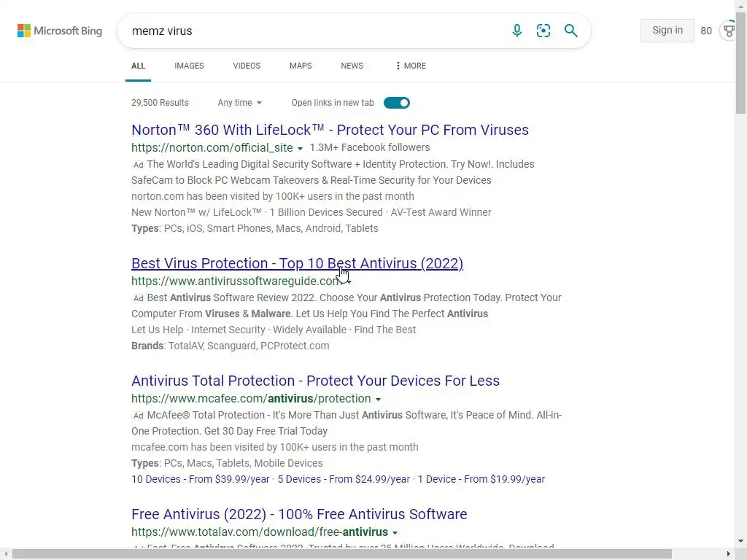747x560 pixels.
Task: Click the horizontal scrollbar thumb
Action: click(x=342, y=554)
